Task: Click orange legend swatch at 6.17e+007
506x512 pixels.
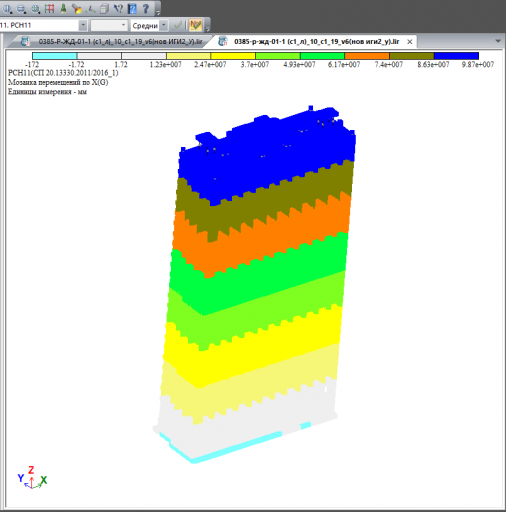Action: click(x=367, y=56)
